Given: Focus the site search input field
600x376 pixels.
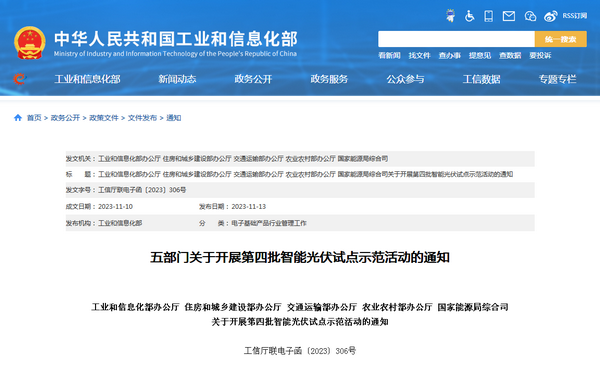Looking at the screenshot, I should click(456, 39).
